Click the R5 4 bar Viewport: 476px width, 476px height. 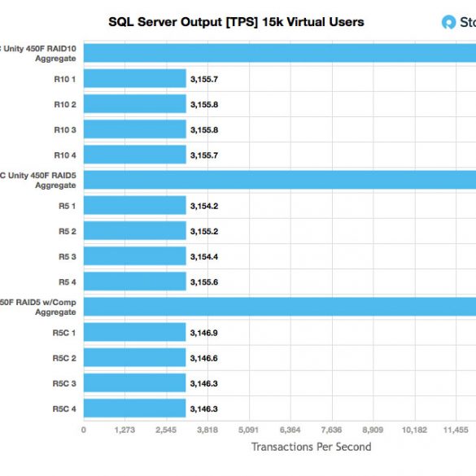point(135,282)
